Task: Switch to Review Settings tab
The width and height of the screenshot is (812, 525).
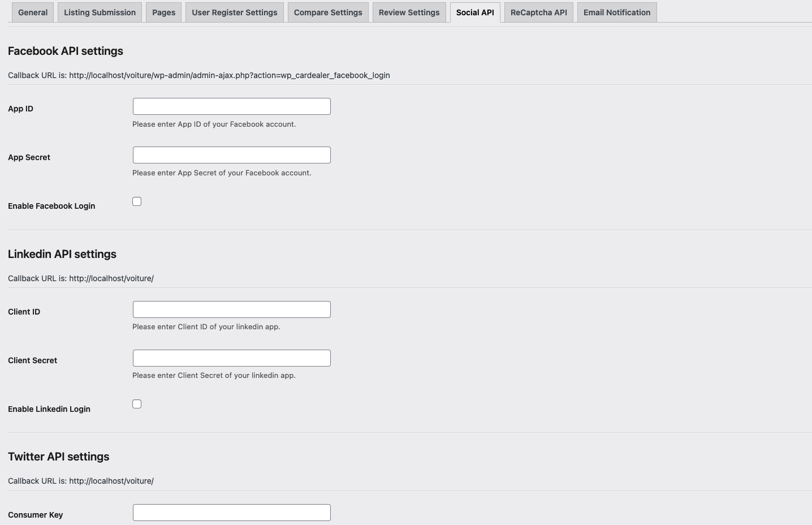Action: pos(409,12)
